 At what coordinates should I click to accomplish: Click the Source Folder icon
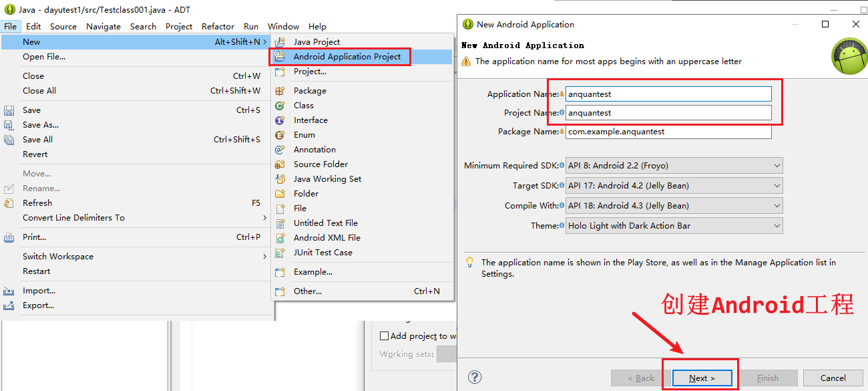pyautogui.click(x=280, y=164)
